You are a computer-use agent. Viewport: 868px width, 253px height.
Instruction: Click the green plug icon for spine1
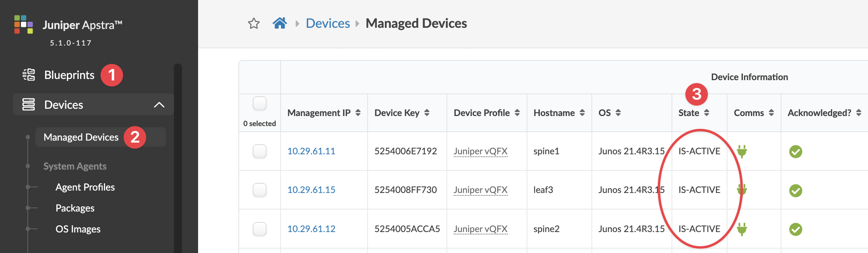(742, 151)
